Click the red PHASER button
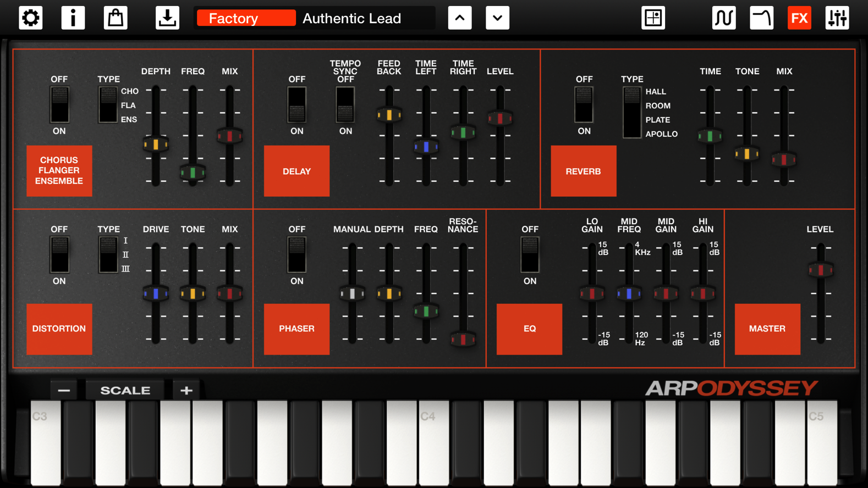 (297, 329)
